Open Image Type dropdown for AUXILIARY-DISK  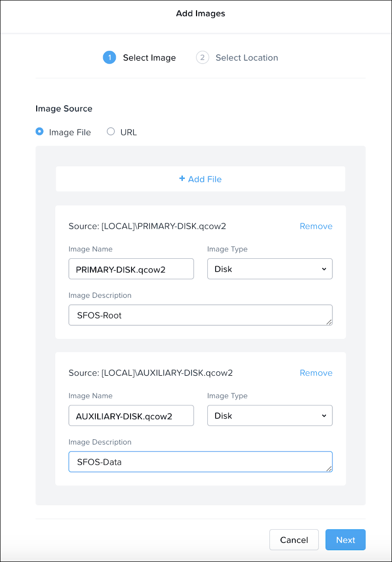point(269,416)
